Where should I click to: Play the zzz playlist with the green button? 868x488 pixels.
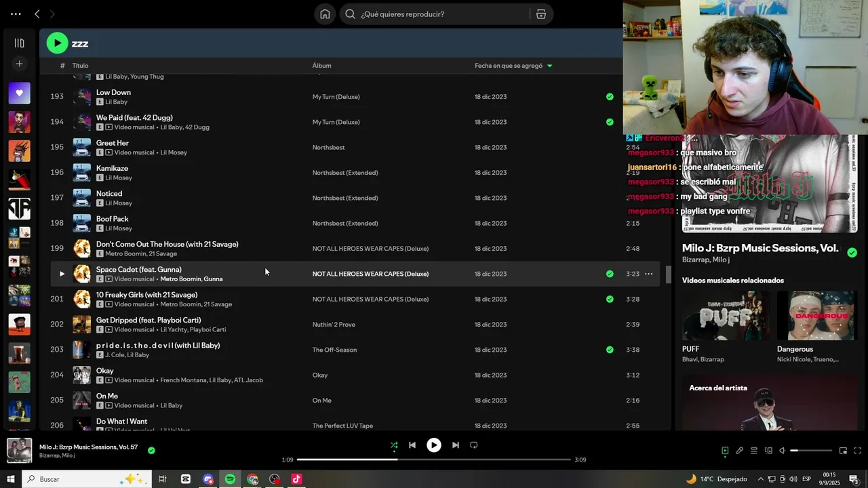coord(57,43)
